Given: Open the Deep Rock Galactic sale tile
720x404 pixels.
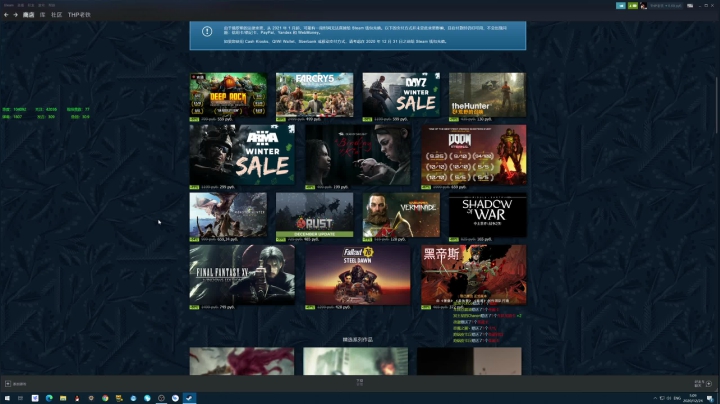Looking at the screenshot, I should [228, 95].
